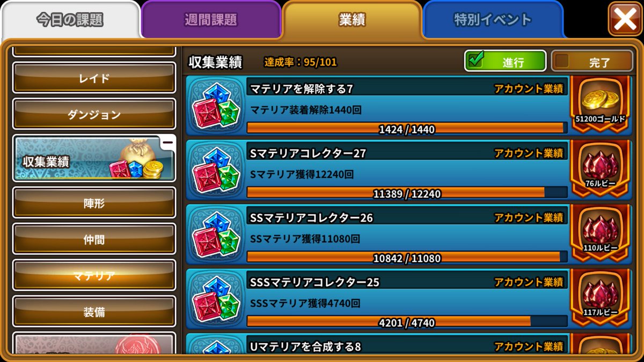
Task: Switch to the 今日の課題 tab
Action: click(70, 20)
